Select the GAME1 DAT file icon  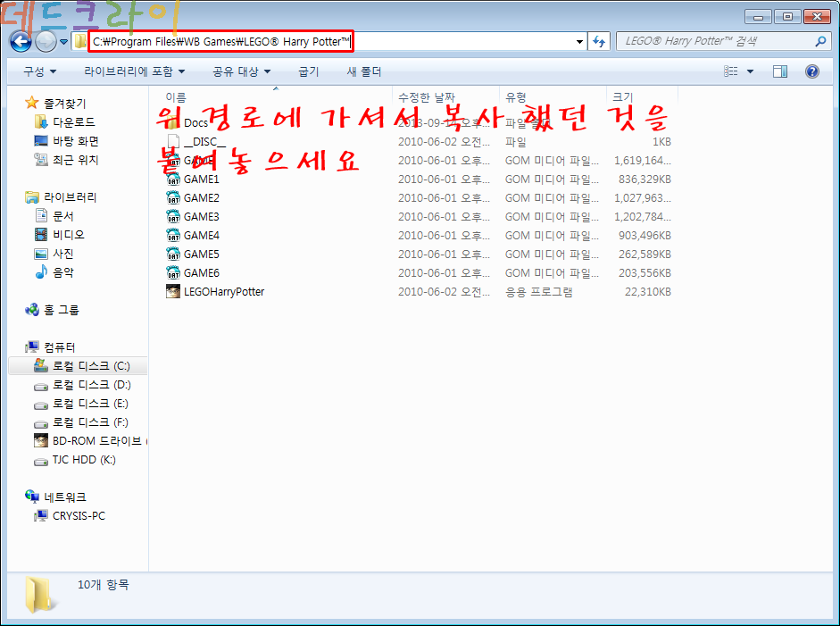173,179
